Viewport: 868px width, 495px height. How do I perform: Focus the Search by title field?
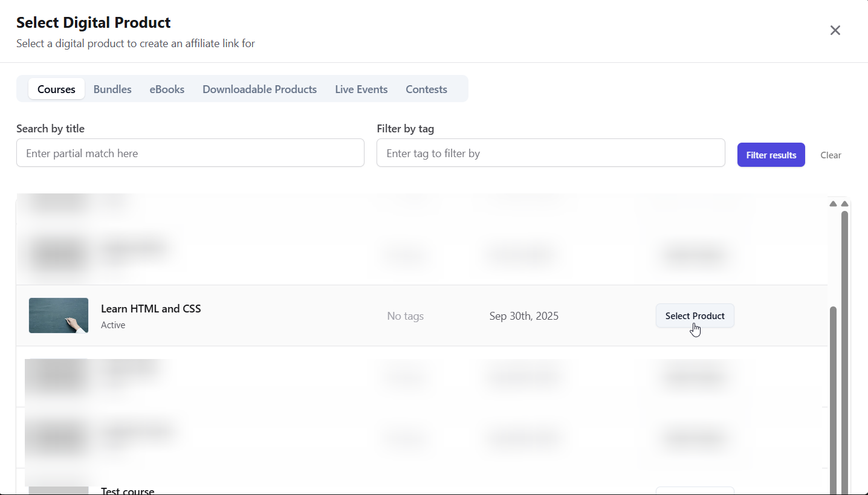[x=190, y=153]
